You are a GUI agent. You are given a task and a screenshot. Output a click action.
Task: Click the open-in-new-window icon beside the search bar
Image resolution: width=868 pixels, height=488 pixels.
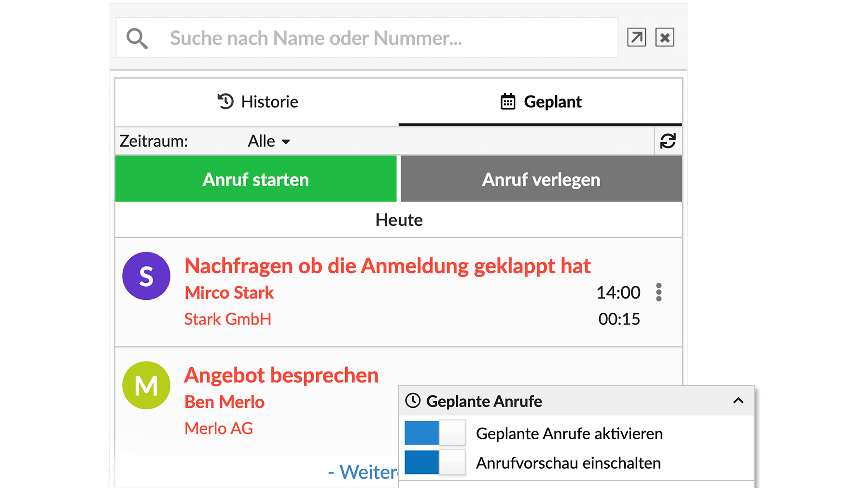click(x=636, y=37)
